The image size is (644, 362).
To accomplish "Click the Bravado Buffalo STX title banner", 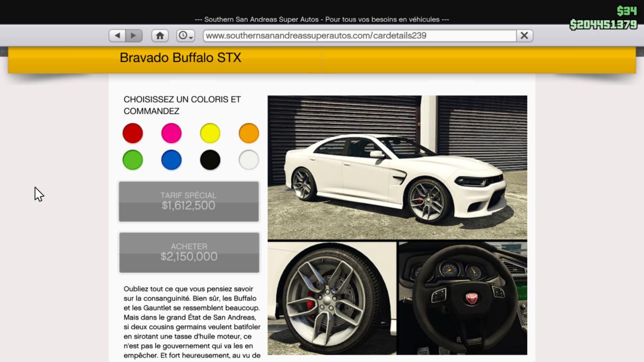I will [180, 58].
